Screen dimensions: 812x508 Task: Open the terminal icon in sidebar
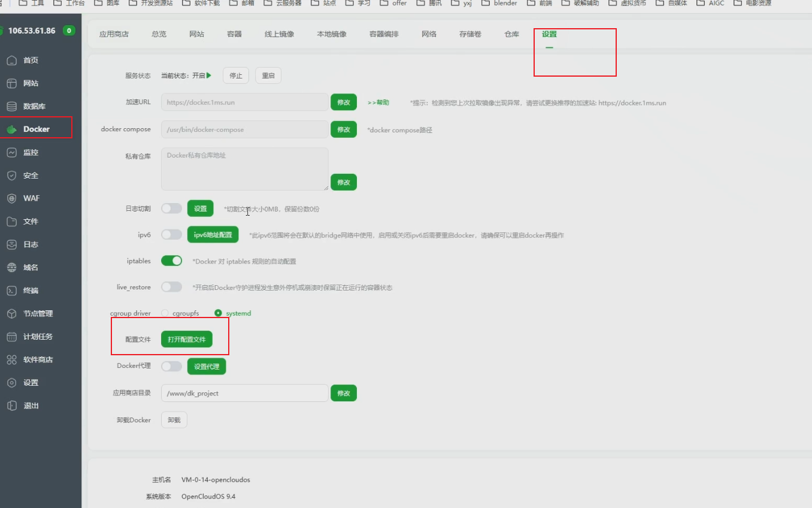(11, 291)
